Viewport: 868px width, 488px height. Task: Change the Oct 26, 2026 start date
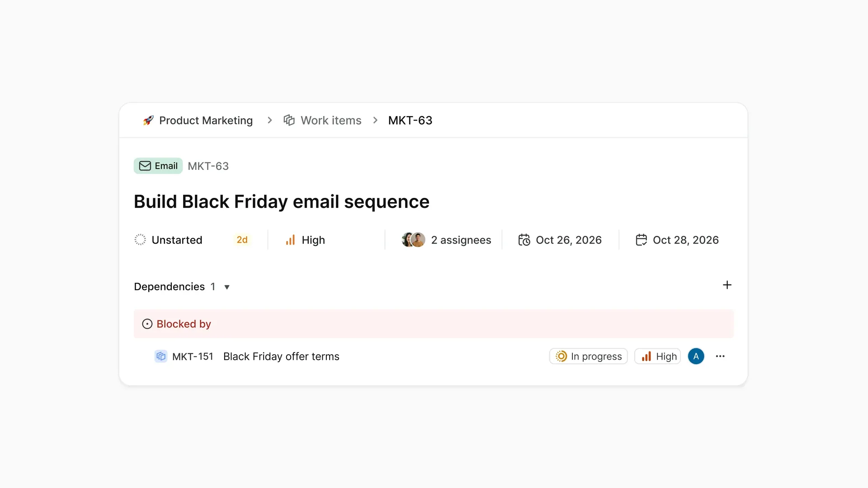pyautogui.click(x=568, y=240)
